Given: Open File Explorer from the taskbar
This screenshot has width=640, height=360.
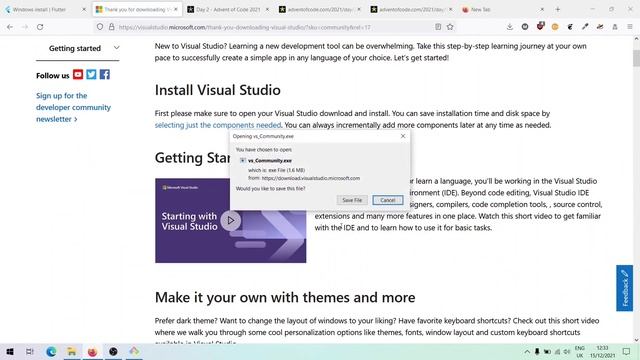Looking at the screenshot, I should (x=72, y=351).
